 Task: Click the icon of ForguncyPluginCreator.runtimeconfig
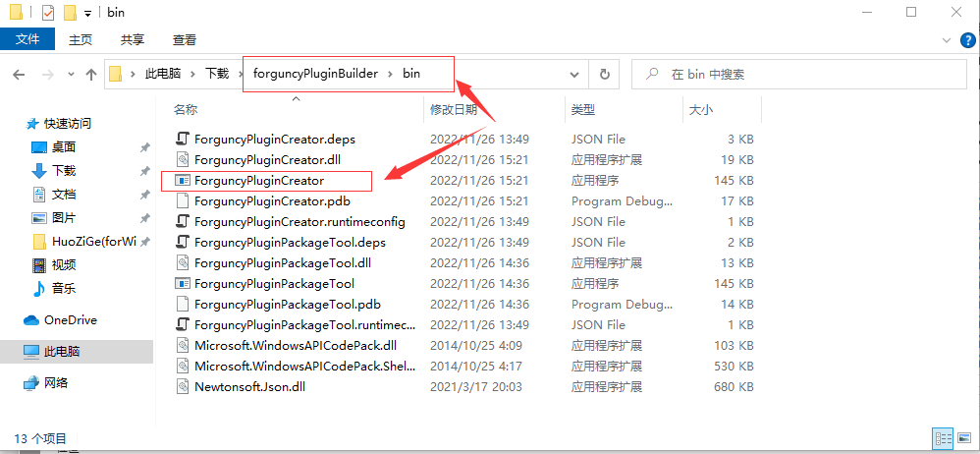183,221
